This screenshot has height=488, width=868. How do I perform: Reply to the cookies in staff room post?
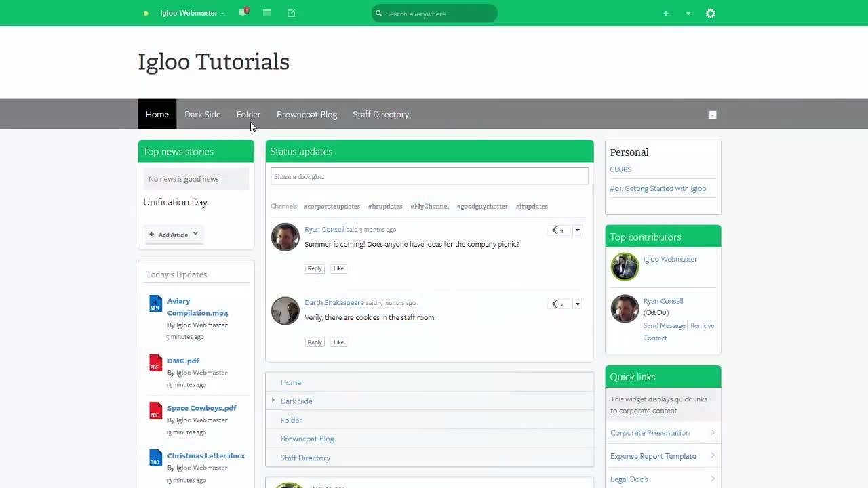click(x=315, y=342)
